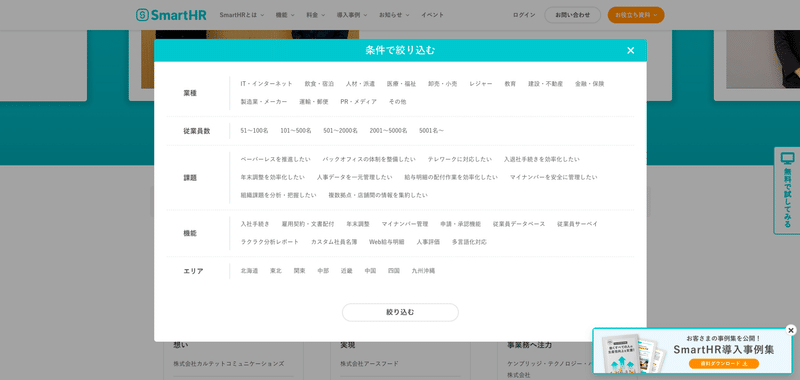Select issue マイナンバーを安全に管理したい
Viewport: 800px width, 380px height.
(553, 177)
